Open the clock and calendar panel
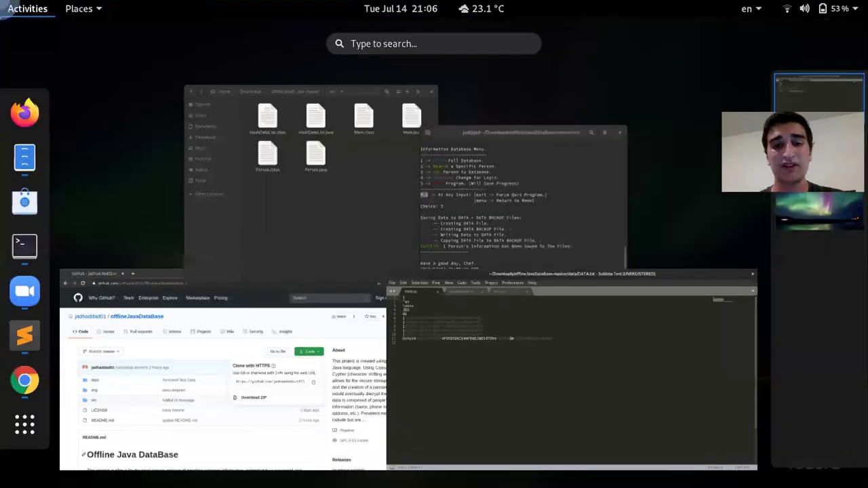The height and width of the screenshot is (488, 868). coord(401,9)
